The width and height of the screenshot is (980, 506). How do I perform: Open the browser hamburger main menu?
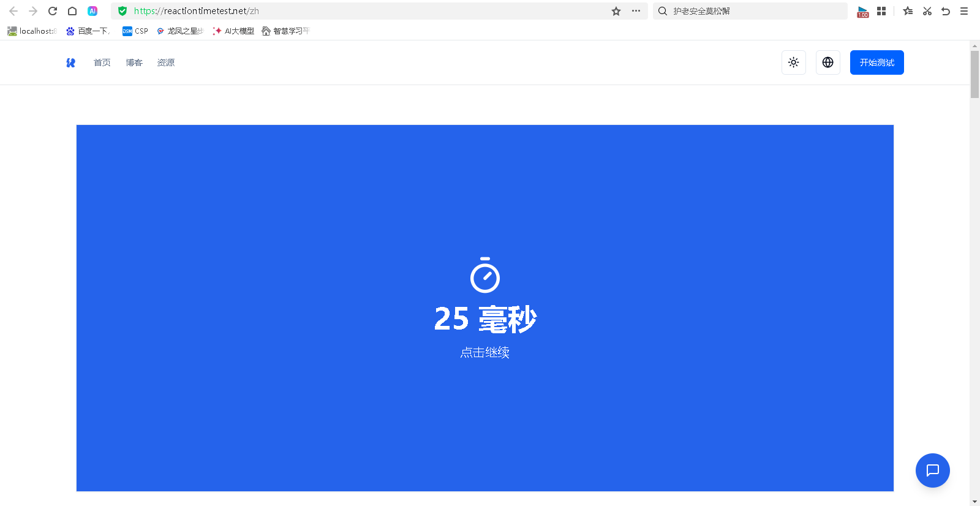point(964,11)
